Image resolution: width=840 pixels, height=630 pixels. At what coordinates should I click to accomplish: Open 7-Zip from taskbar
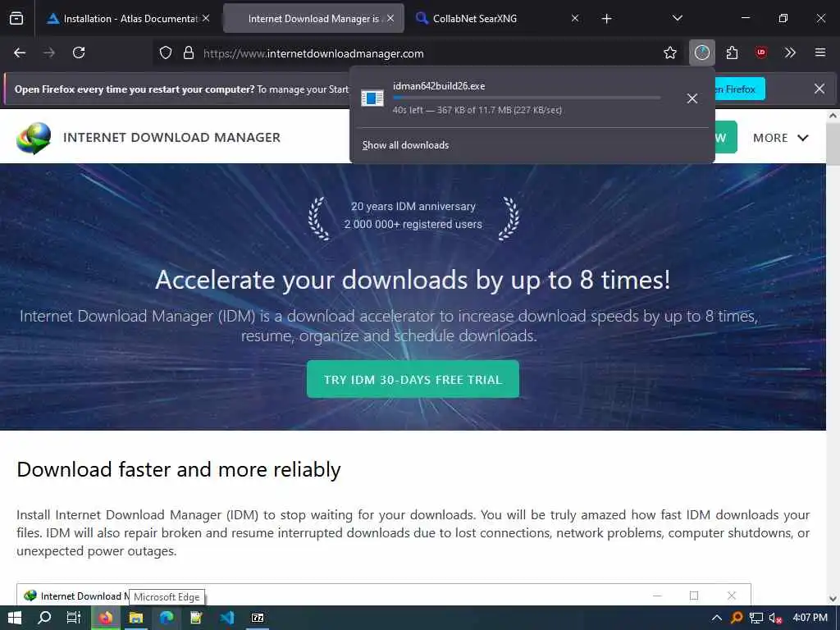258,618
